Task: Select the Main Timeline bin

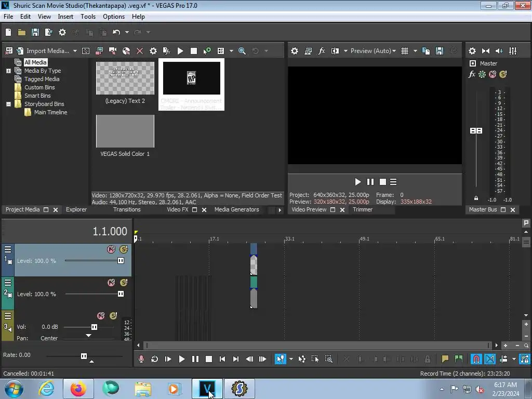Action: (50, 112)
